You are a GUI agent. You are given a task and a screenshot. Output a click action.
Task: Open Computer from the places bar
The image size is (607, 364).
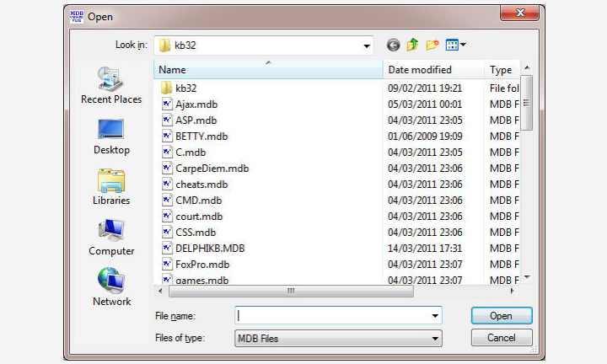[x=111, y=237]
